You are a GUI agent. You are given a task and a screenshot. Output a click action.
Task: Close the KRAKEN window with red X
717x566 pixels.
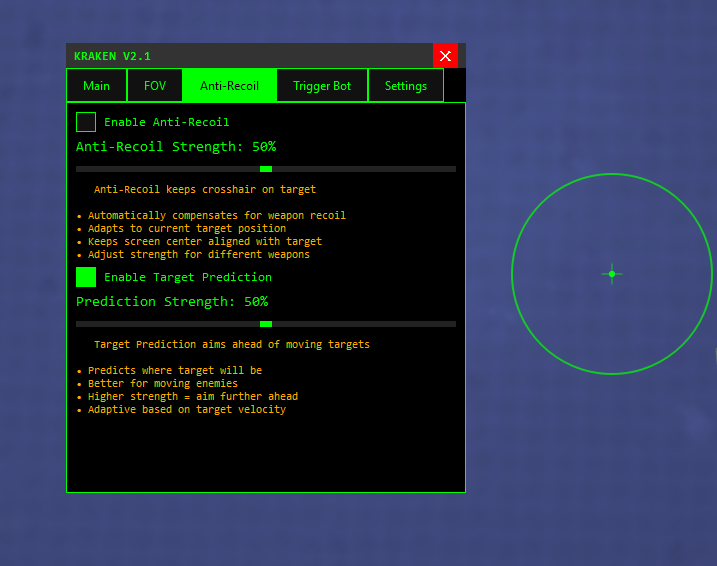(445, 56)
